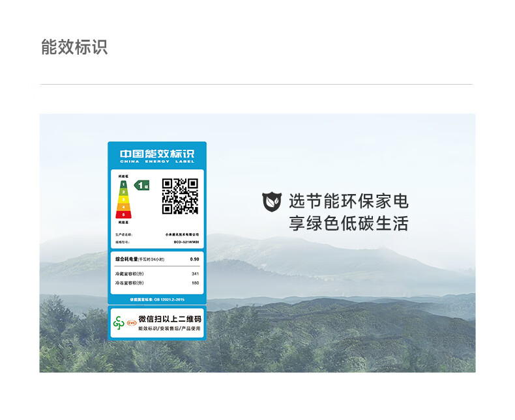Screen dimensions: 515x420
Task: Click the 冷冻室容积 label
Action: pyautogui.click(x=130, y=283)
